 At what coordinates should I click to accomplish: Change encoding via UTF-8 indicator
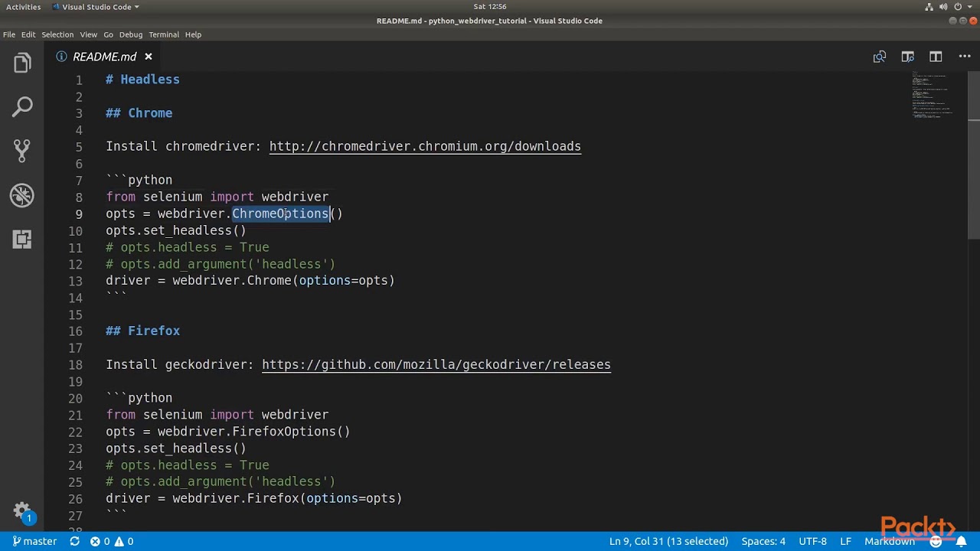812,541
